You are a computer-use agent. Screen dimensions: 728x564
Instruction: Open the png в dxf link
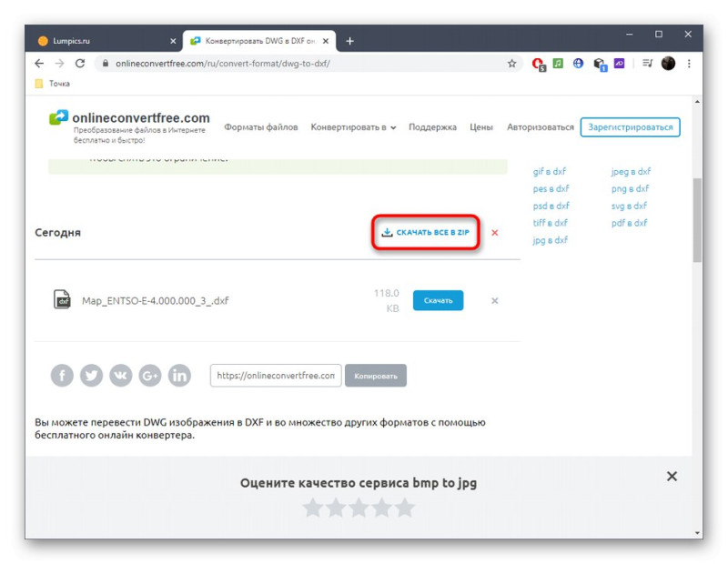[630, 188]
